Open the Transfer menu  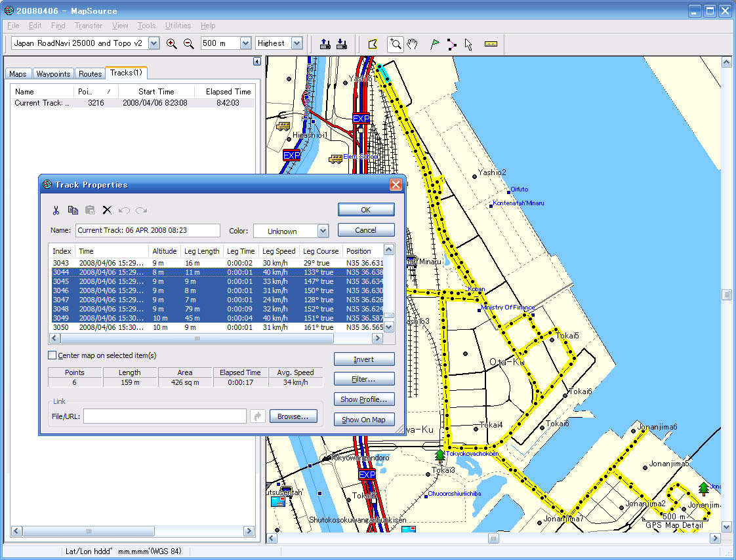click(x=89, y=26)
